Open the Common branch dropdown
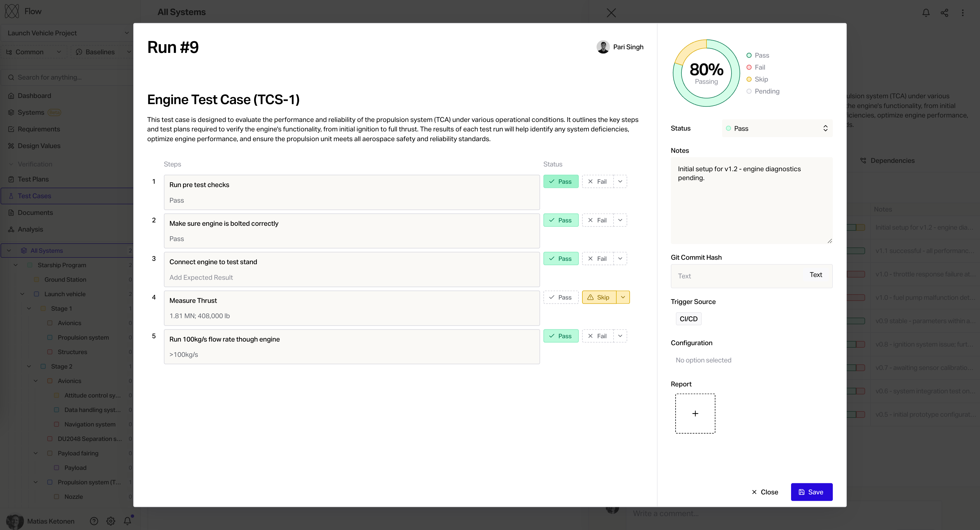 [34, 52]
